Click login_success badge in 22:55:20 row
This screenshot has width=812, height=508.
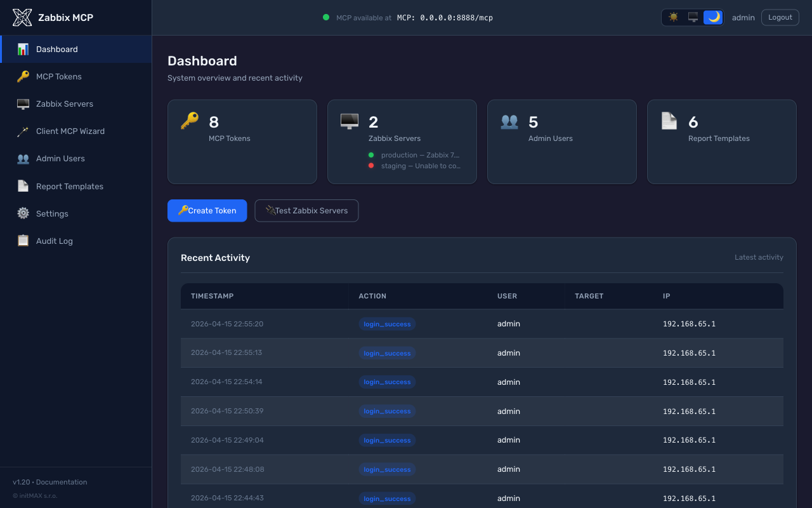click(x=387, y=324)
